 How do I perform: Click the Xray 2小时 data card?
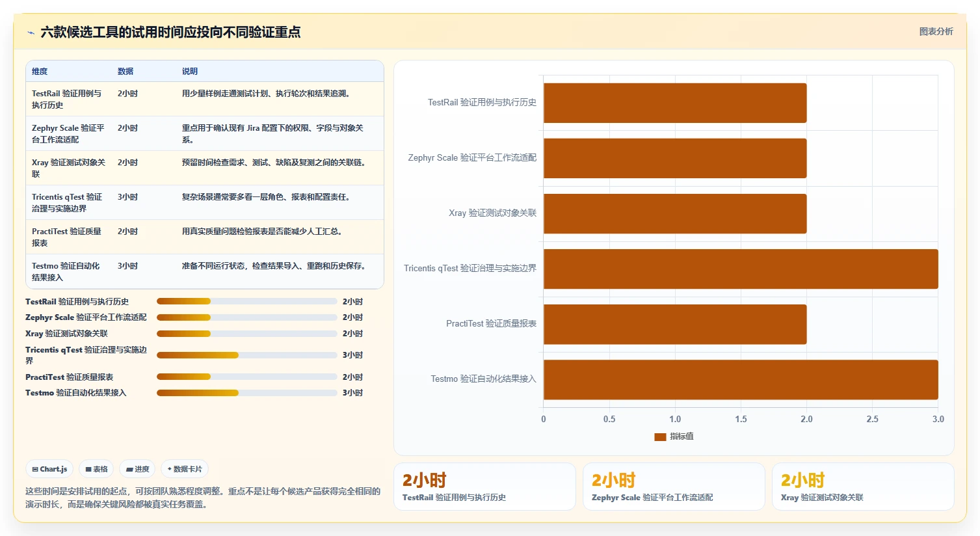863,487
